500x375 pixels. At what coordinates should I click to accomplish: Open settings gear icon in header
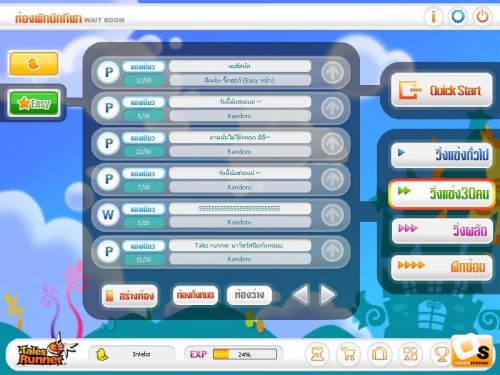tap(458, 16)
